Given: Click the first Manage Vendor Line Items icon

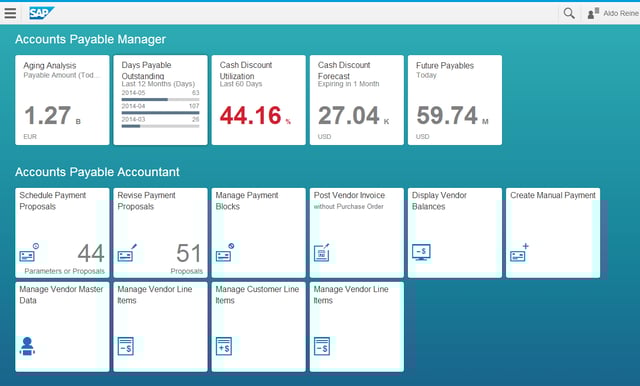Looking at the screenshot, I should [x=126, y=346].
